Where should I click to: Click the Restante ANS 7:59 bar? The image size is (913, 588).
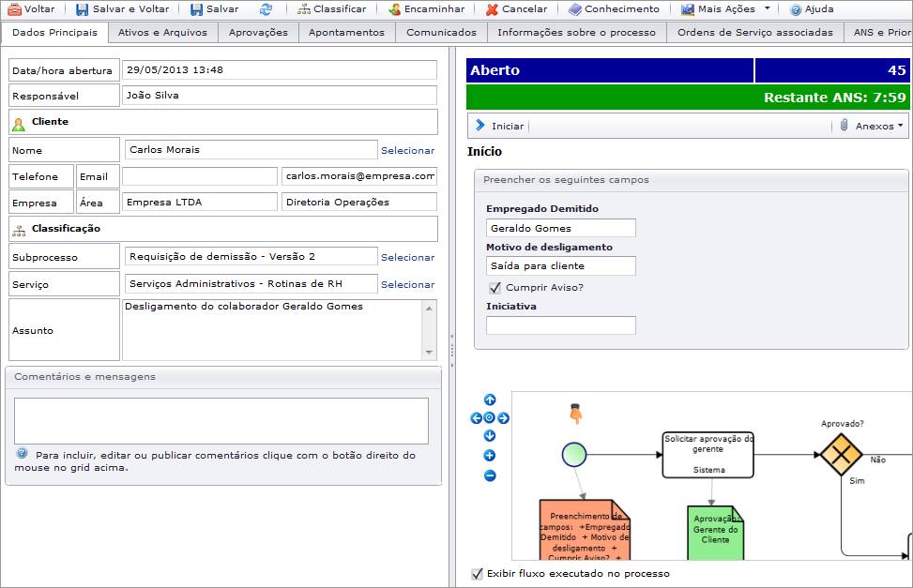[688, 98]
